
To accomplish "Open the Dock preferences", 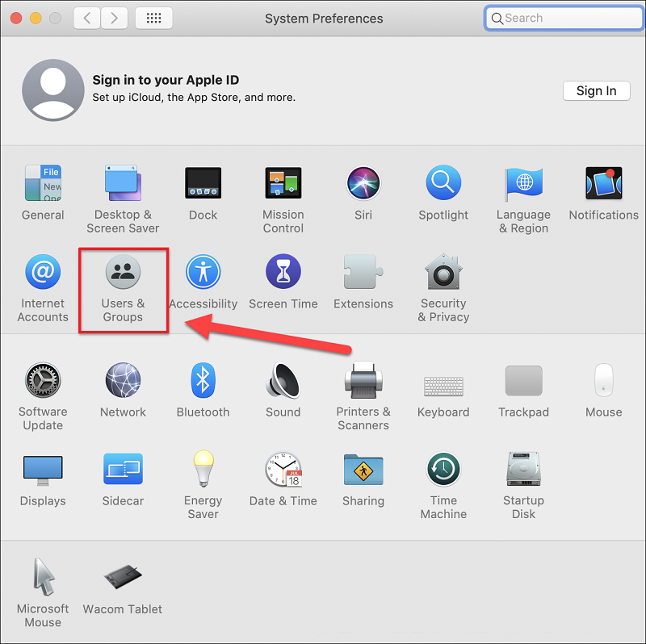I will pos(203,183).
